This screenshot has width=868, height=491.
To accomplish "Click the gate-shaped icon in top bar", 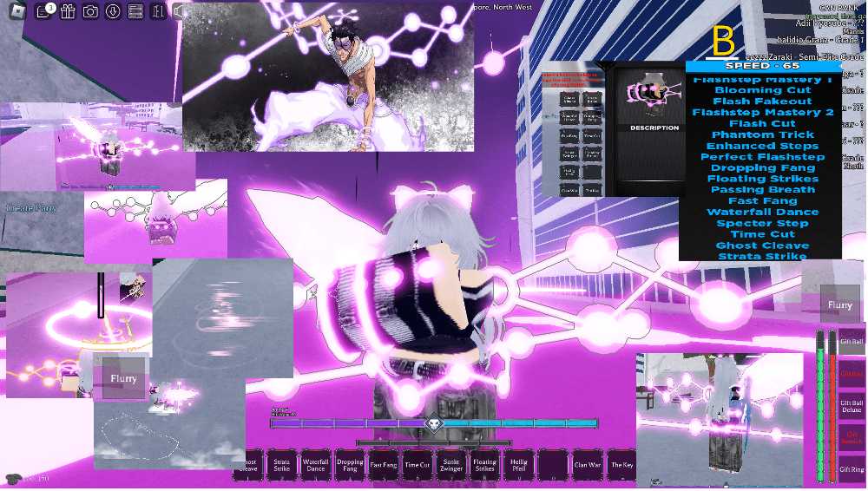I will [158, 11].
